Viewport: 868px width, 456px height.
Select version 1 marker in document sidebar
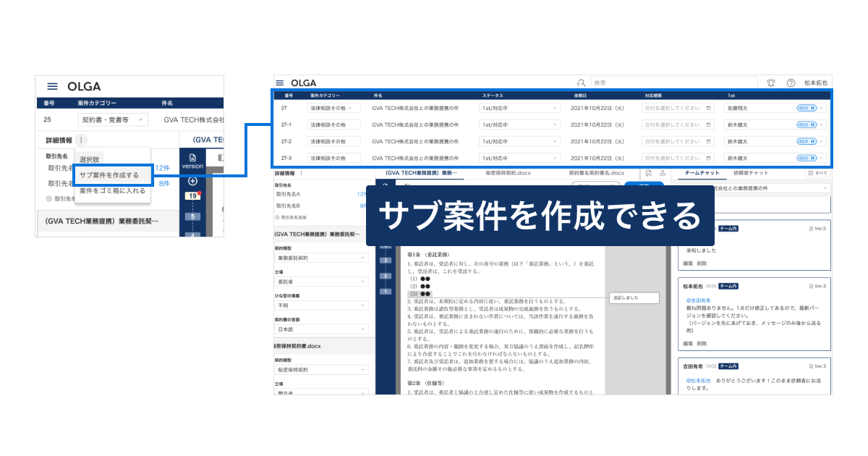[386, 292]
